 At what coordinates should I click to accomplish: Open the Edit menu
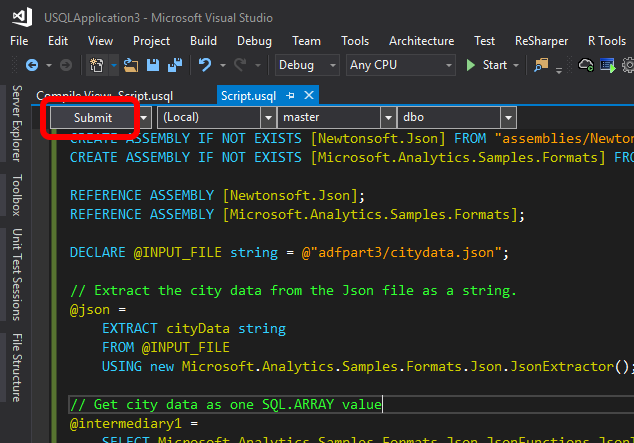58,41
